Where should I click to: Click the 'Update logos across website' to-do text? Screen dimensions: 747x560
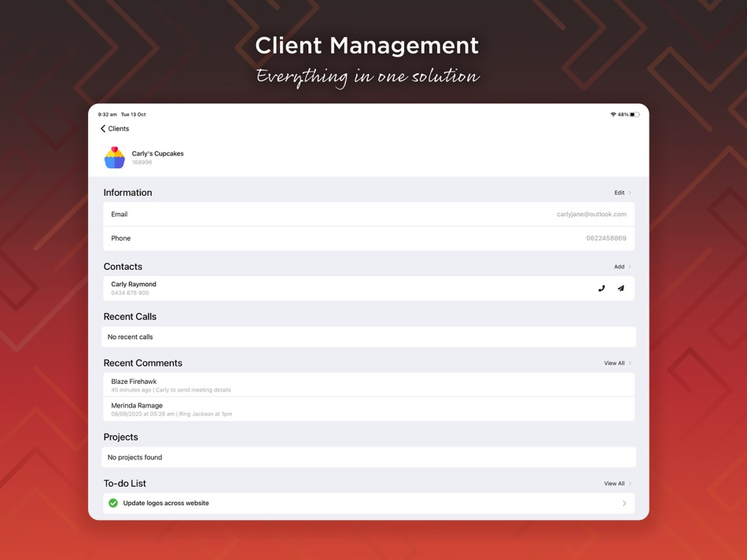click(x=166, y=503)
